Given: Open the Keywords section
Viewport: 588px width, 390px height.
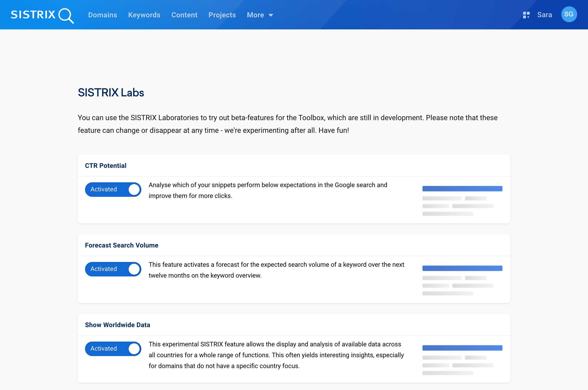Looking at the screenshot, I should [x=144, y=15].
